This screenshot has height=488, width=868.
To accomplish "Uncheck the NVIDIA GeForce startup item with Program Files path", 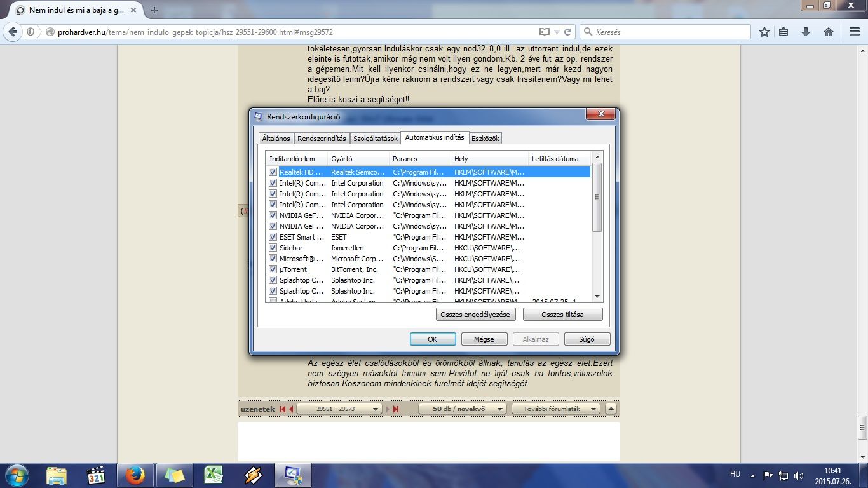I will coord(273,215).
